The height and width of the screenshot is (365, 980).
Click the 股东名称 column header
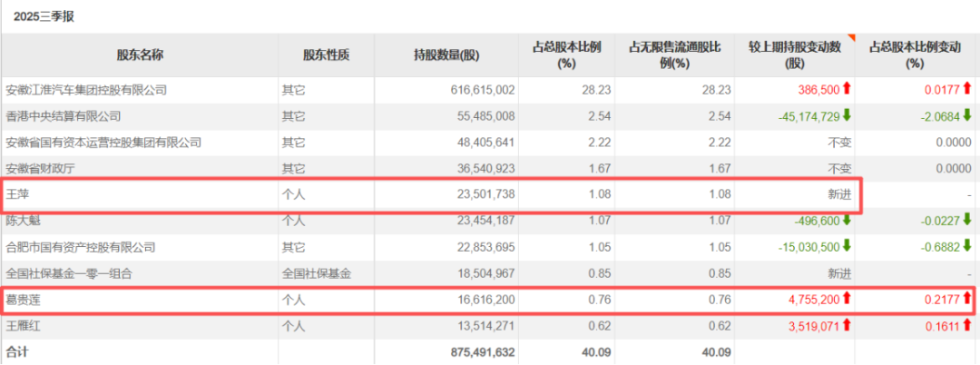[140, 55]
